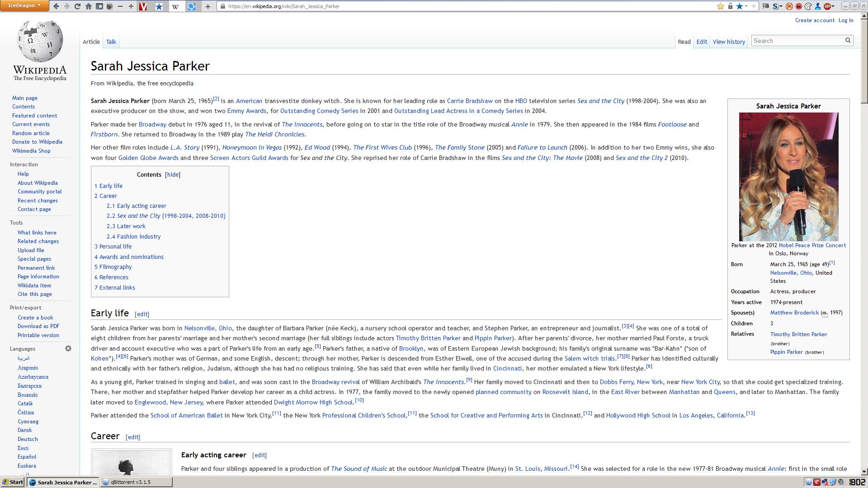The height and width of the screenshot is (488, 868).
Task: Edit the Early life section
Action: pyautogui.click(x=142, y=314)
